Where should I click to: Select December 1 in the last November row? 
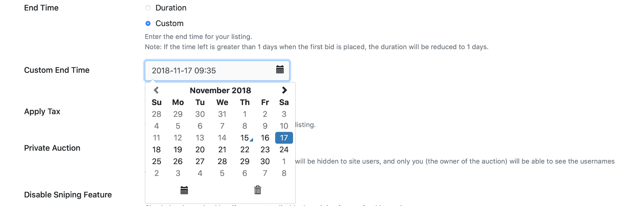click(284, 161)
